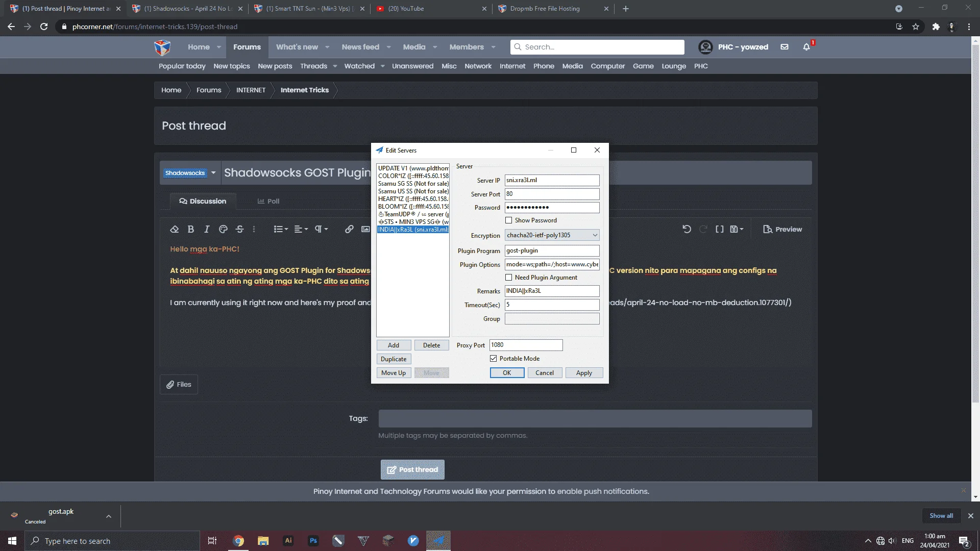Click the Proxy Port field

526,345
